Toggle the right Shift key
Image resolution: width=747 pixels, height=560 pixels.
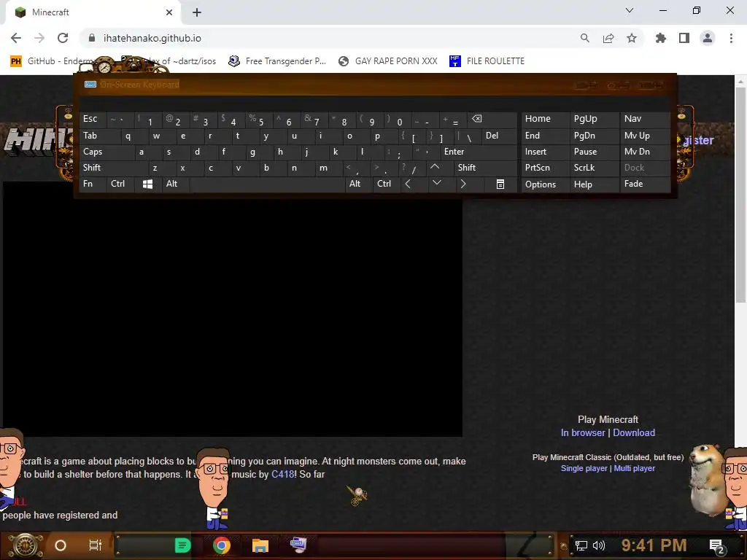coord(485,168)
